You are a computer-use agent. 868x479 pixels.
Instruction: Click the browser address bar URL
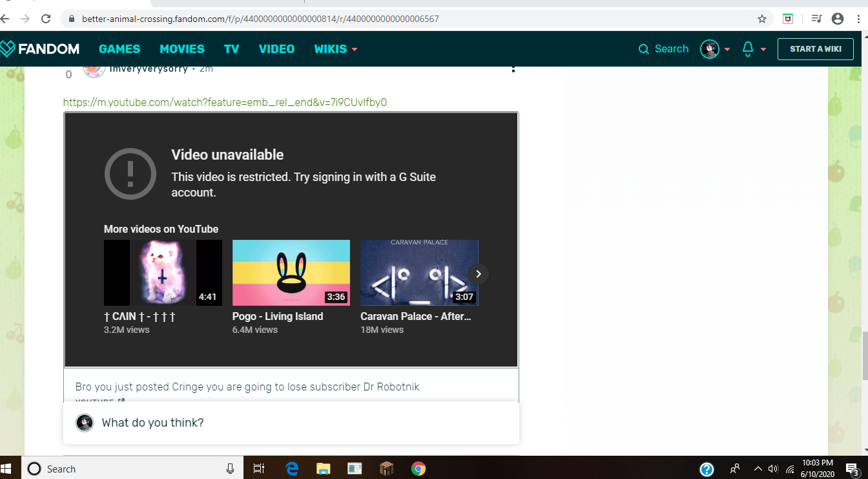click(260, 19)
